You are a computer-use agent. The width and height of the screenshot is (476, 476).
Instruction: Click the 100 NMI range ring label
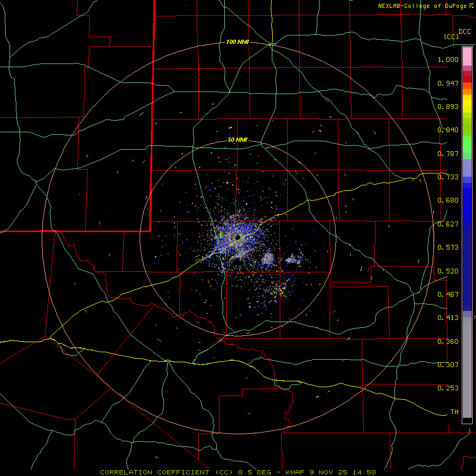tap(237, 42)
